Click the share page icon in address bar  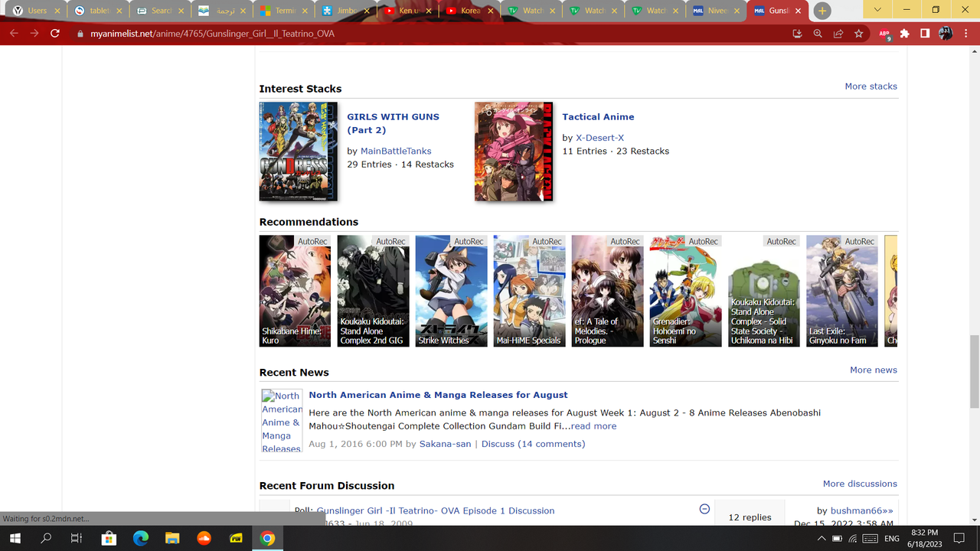tap(838, 34)
